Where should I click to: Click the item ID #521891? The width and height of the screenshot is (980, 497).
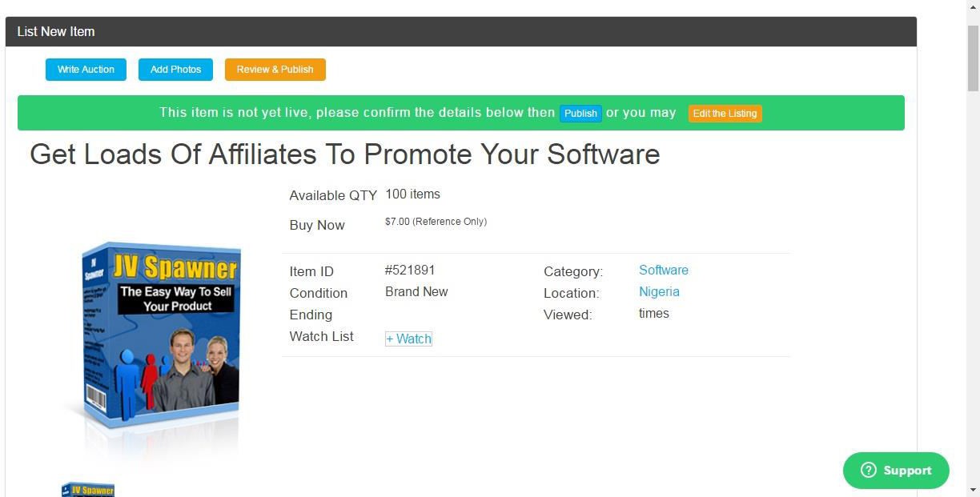(x=410, y=270)
